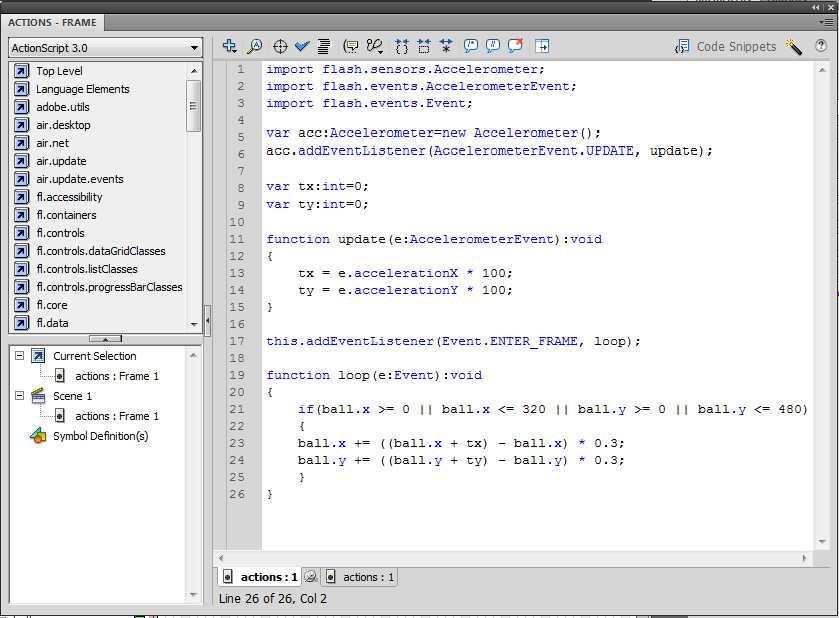
Task: Select Symbol Definition(s) in the navigator
Action: click(101, 437)
